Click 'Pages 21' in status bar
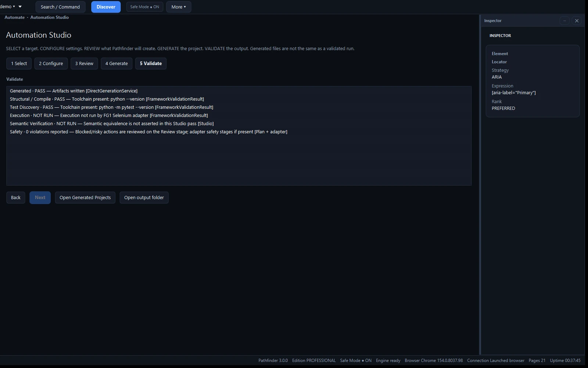Viewport: 588px width, 368px height. pos(537,361)
